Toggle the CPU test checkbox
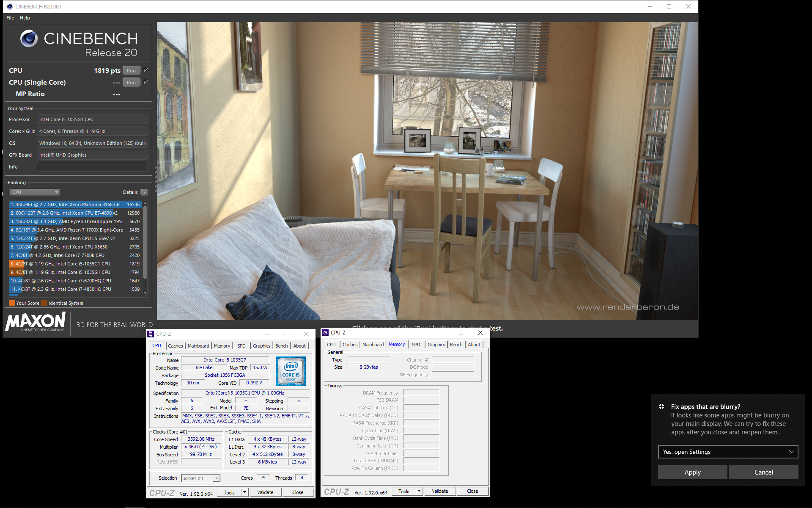This screenshot has height=508, width=812. point(145,70)
